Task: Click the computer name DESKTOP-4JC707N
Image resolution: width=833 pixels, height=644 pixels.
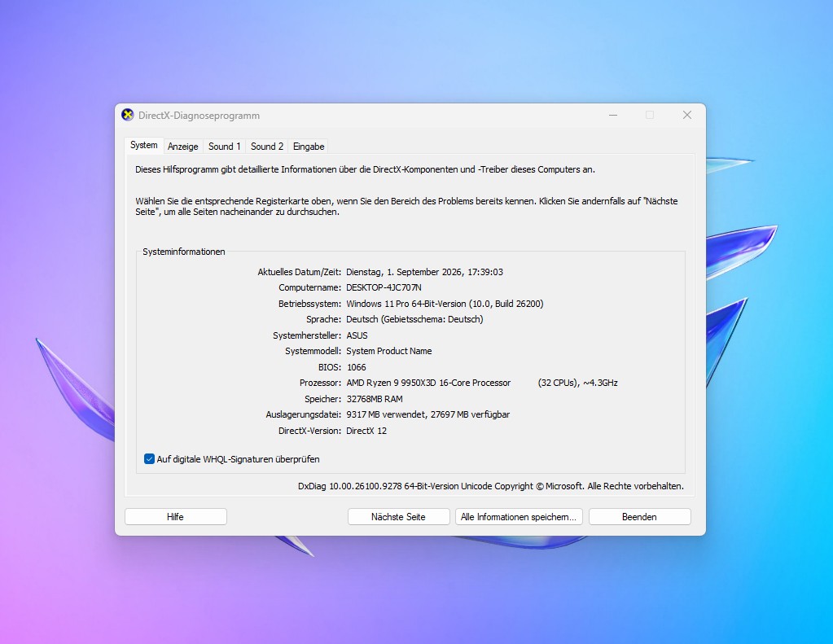Action: pyautogui.click(x=384, y=287)
